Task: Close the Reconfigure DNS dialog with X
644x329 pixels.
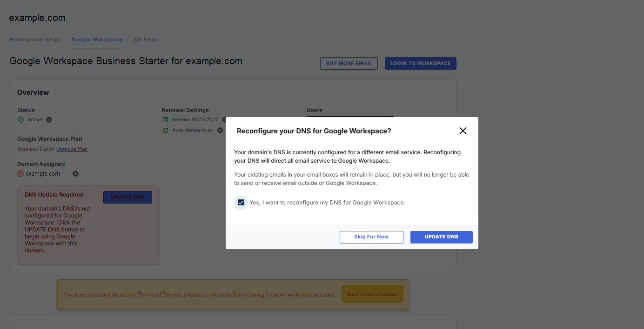Action: 463,131
